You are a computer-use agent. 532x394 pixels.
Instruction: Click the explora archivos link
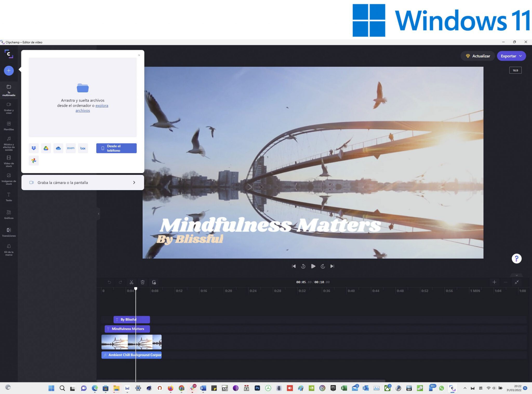pyautogui.click(x=102, y=105)
